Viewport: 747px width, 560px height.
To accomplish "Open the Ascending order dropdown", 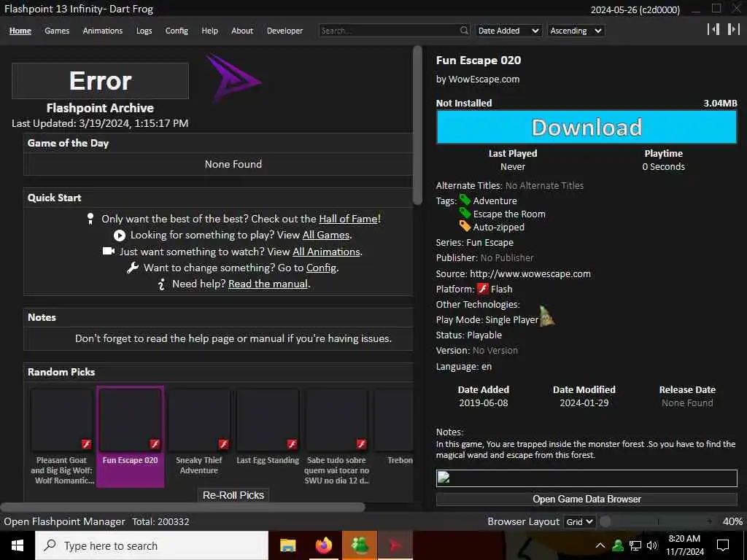I will tap(576, 31).
